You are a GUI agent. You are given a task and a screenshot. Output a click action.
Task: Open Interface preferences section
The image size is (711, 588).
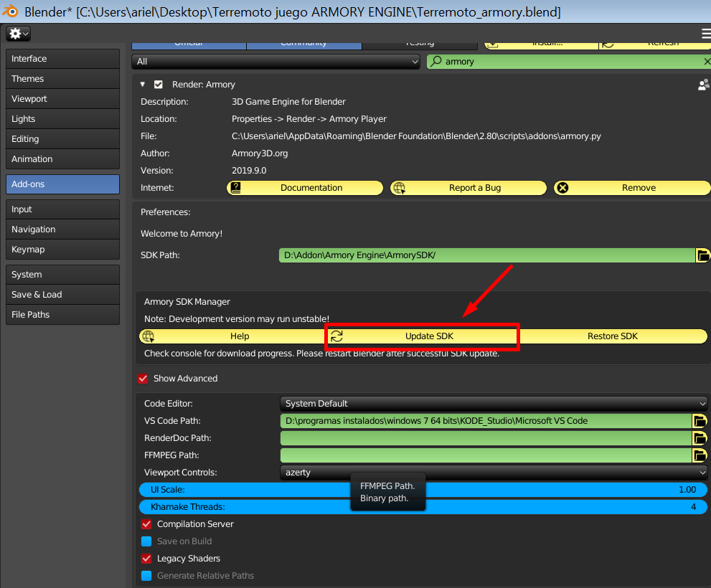(62, 59)
